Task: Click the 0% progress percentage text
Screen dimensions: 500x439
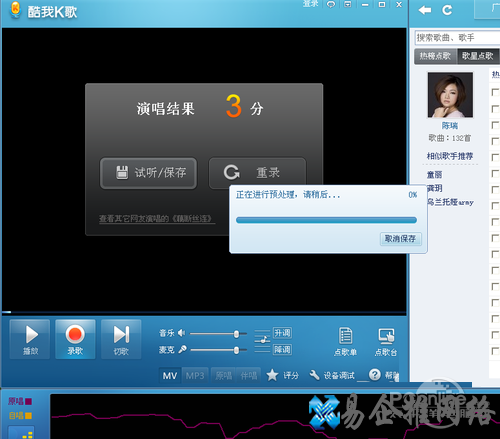Action: coord(413,195)
